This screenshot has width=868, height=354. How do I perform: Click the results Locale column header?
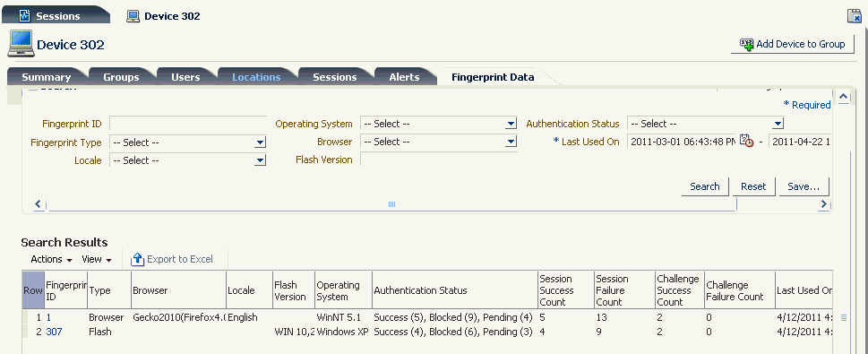point(249,290)
